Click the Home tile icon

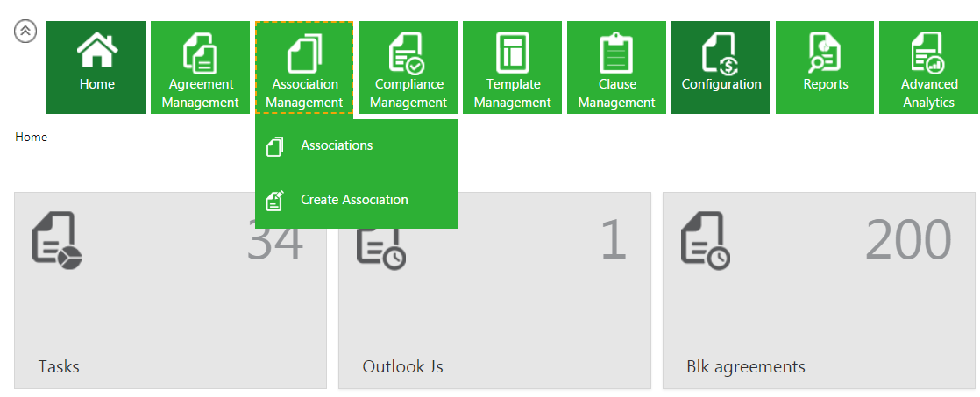coord(96,52)
